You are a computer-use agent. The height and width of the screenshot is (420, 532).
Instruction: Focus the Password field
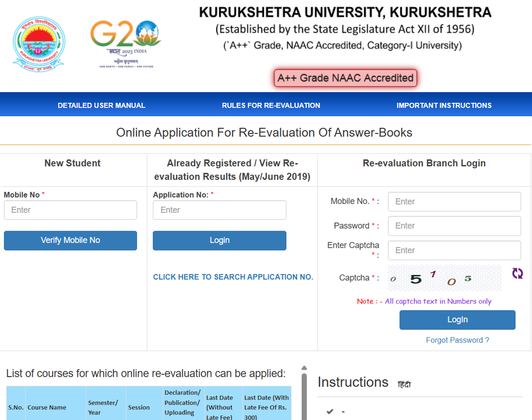coord(454,226)
